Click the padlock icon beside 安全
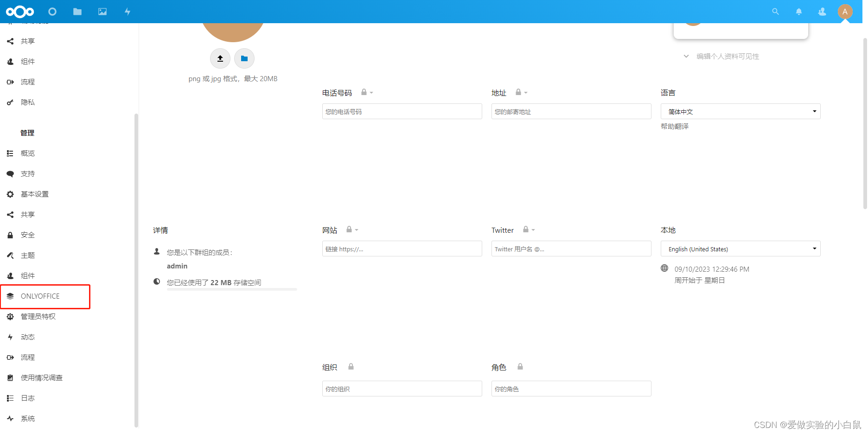The image size is (868, 434). pos(10,235)
